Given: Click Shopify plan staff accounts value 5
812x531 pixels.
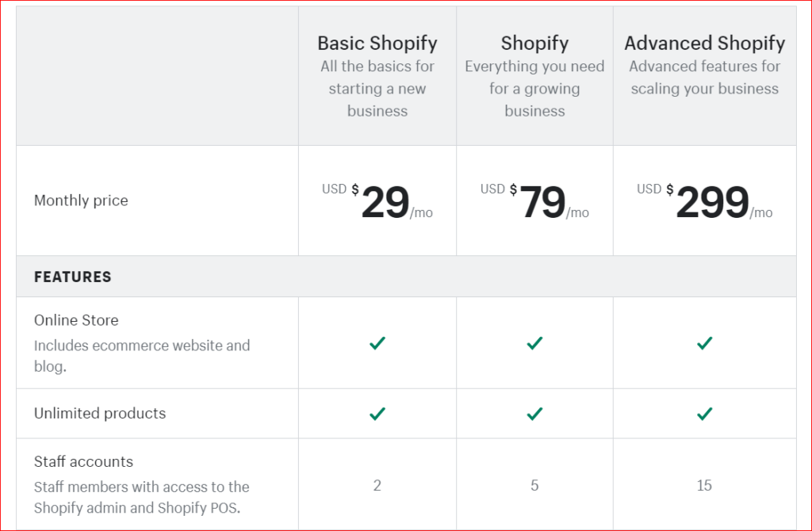Looking at the screenshot, I should [x=534, y=485].
